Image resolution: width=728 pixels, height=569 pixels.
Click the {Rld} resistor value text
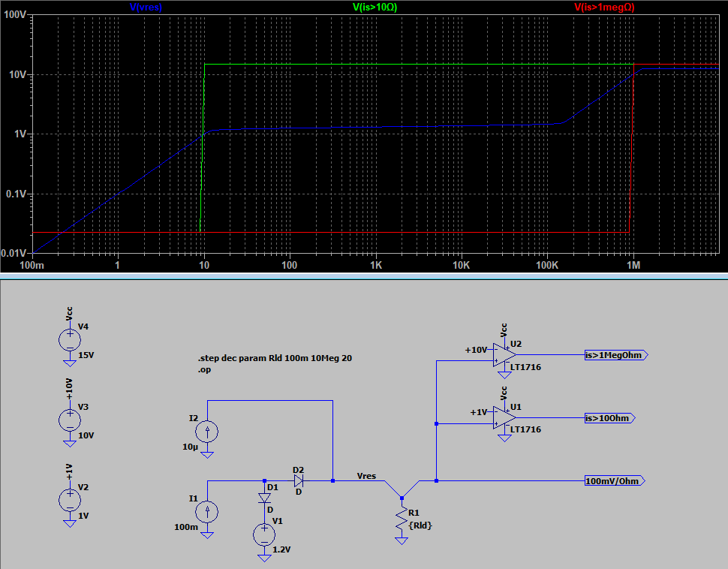coord(420,525)
